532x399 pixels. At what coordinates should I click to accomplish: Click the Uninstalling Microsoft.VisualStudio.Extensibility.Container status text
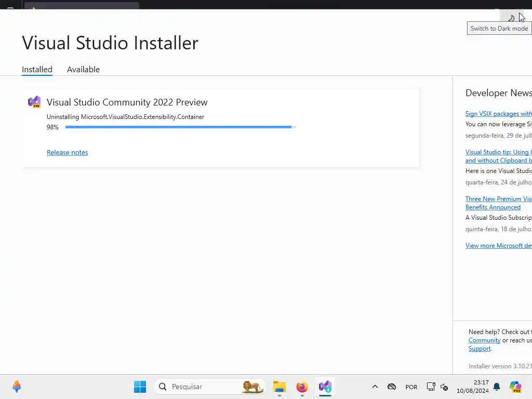click(126, 117)
